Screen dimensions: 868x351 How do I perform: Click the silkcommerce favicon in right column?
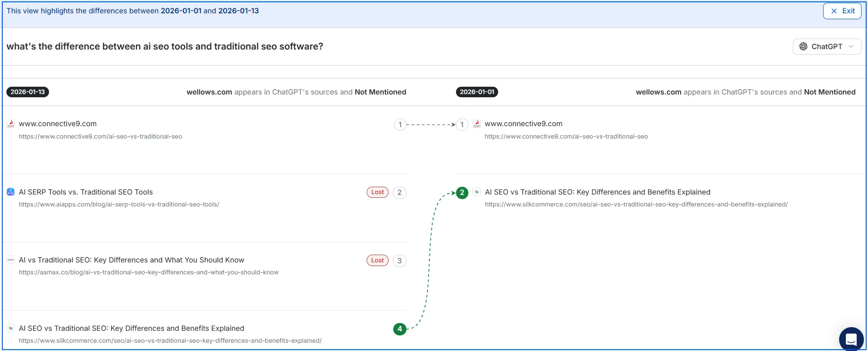click(x=477, y=192)
